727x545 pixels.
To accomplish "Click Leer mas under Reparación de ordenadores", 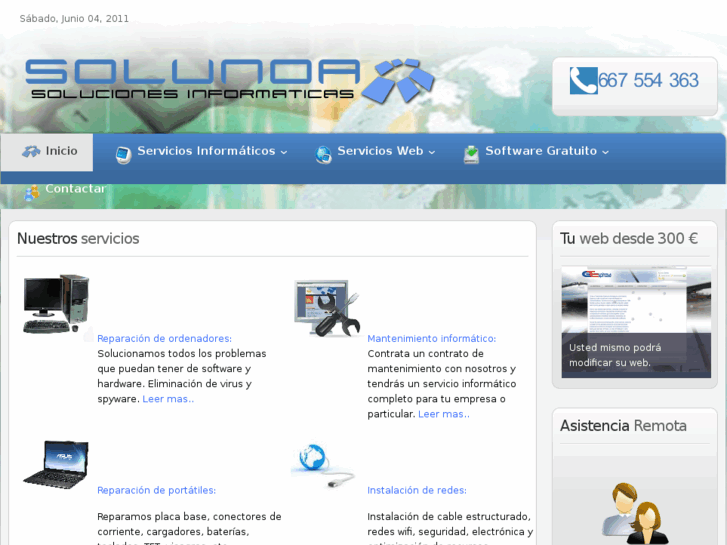I will 168,399.
